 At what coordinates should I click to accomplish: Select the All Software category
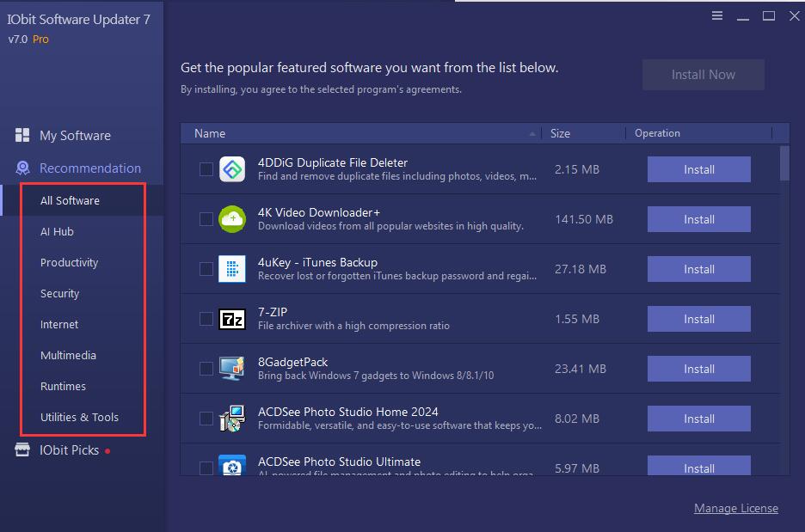[70, 200]
